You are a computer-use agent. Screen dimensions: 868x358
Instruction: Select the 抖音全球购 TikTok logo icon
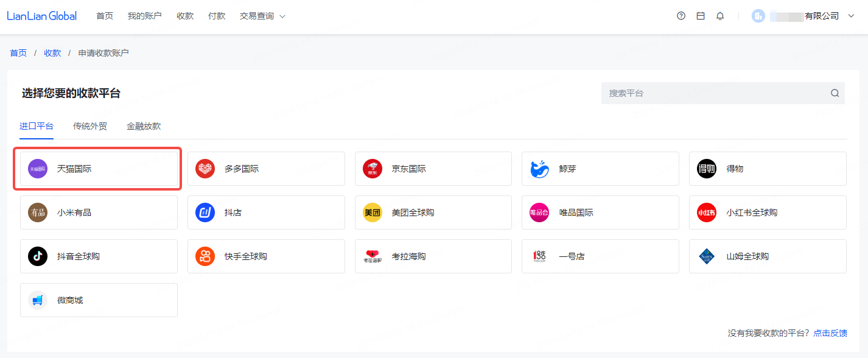click(38, 256)
